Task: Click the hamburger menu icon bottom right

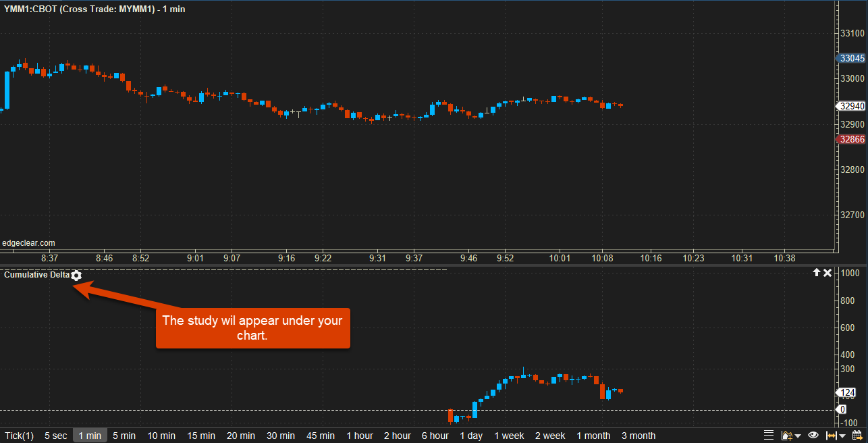Action: coord(768,435)
